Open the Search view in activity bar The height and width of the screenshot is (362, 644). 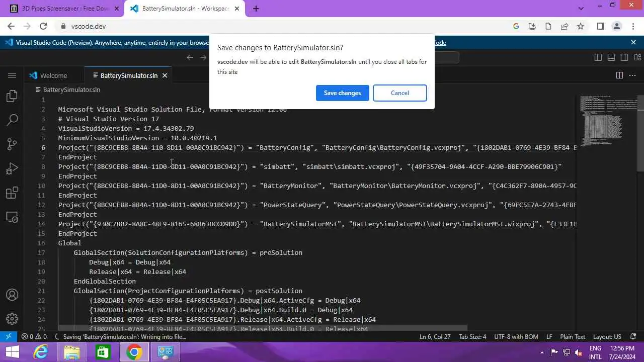[12, 120]
